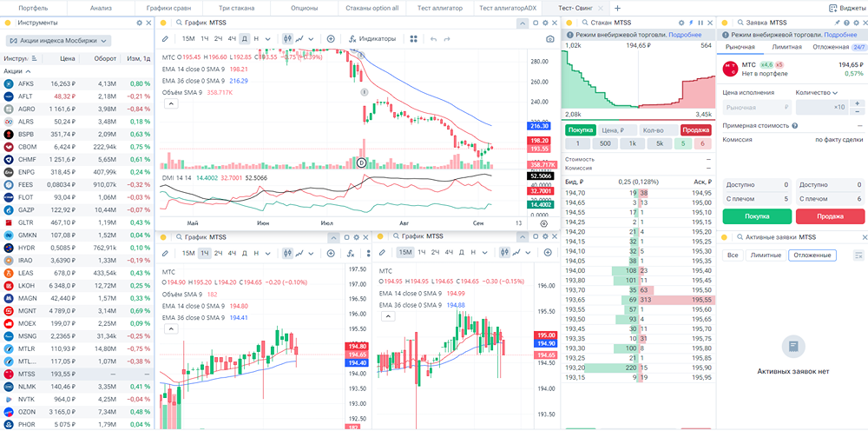Open the Индикаторы indicators menu
Screen dimensions: 868x431
[372, 38]
